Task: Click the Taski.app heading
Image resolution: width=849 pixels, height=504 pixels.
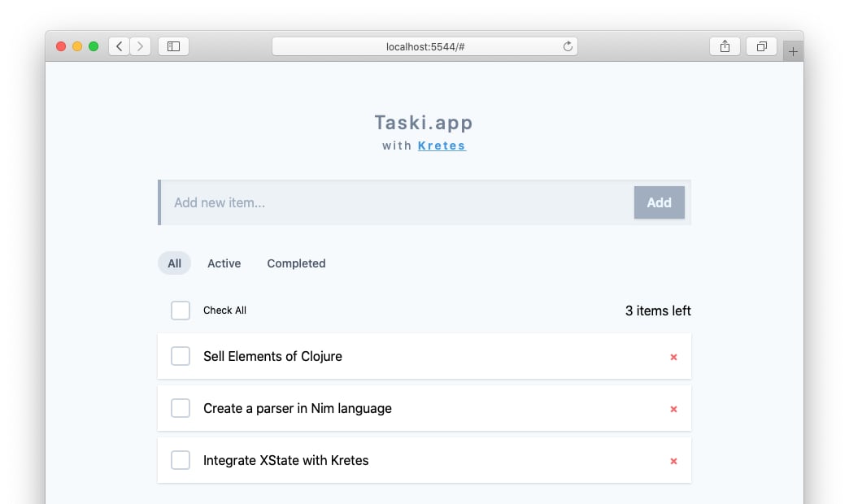Action: [x=424, y=123]
